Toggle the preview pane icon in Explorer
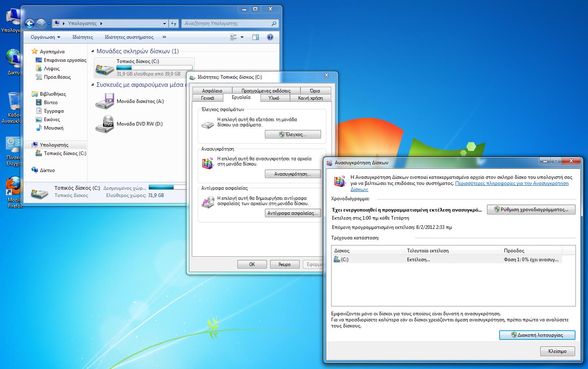 click(256, 37)
